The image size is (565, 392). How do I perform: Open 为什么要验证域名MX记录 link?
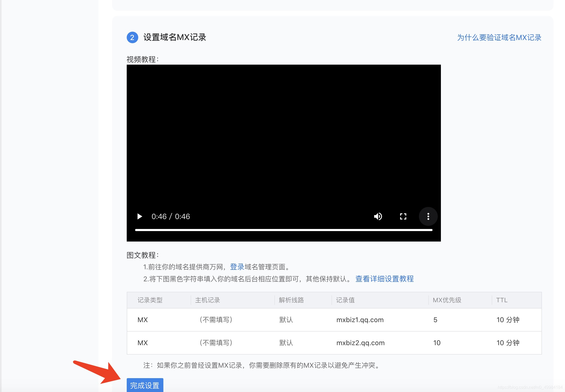(499, 37)
